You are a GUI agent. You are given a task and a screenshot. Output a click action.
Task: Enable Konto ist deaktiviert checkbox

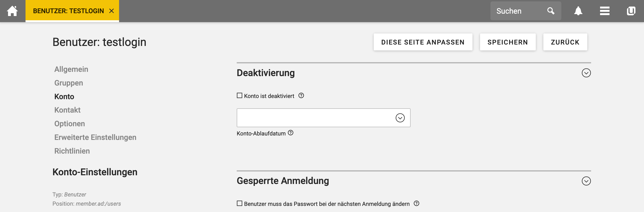coord(240,96)
